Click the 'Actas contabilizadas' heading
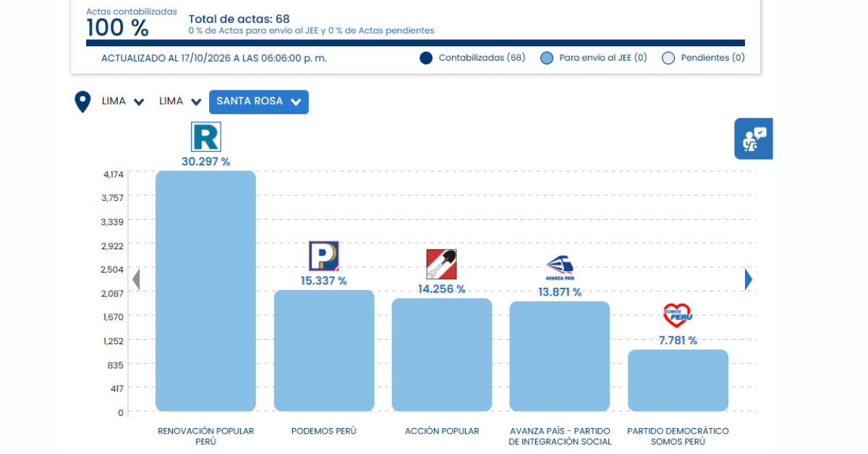 click(131, 12)
